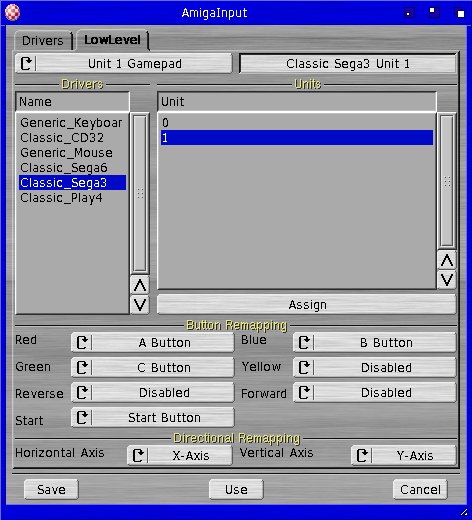Switch to the Drivers tab
The image size is (472, 520).
pyautogui.click(x=43, y=41)
